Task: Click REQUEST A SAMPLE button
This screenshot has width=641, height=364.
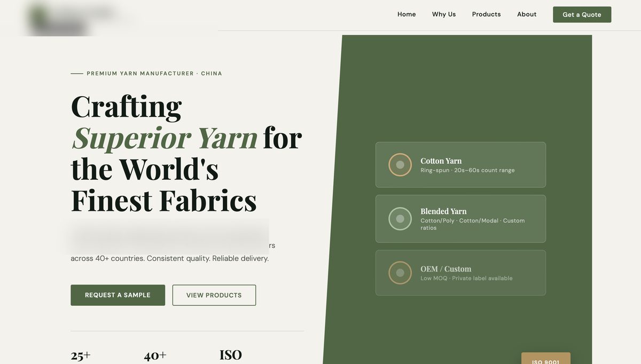Action: [x=118, y=295]
